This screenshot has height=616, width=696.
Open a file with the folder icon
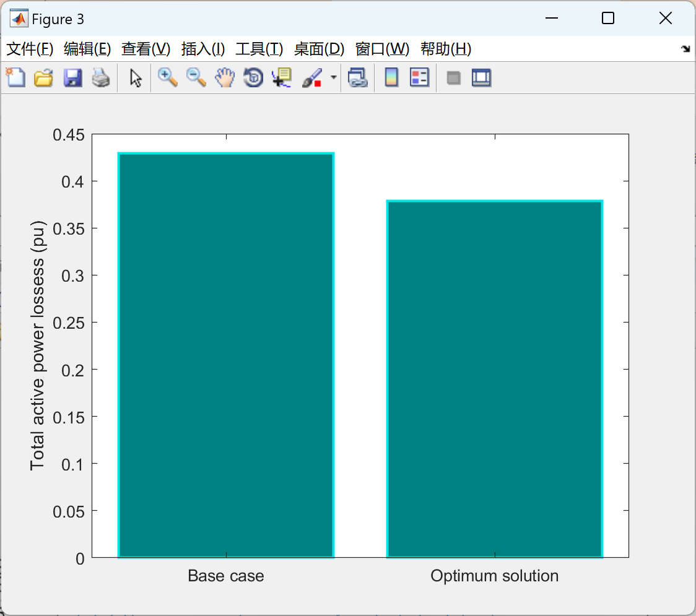click(x=43, y=77)
